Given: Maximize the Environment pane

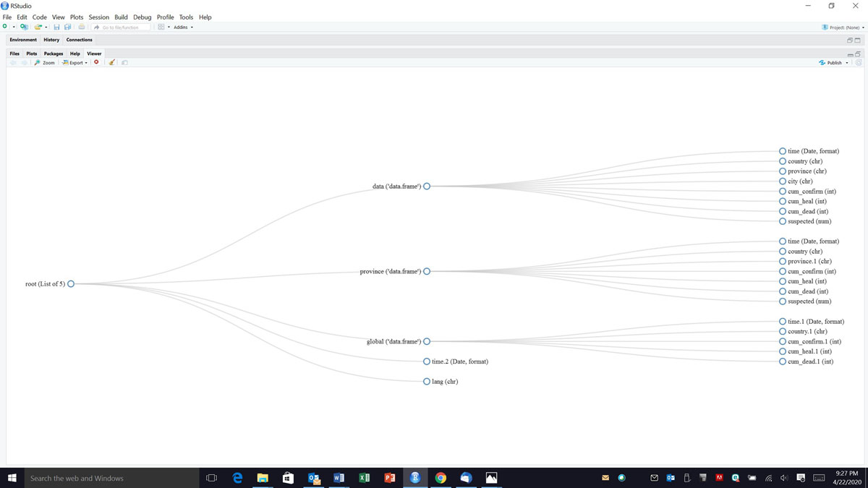Looking at the screenshot, I should [x=858, y=40].
